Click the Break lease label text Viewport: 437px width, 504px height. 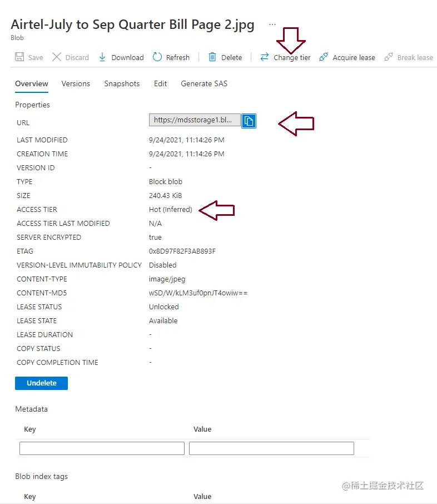(x=415, y=57)
